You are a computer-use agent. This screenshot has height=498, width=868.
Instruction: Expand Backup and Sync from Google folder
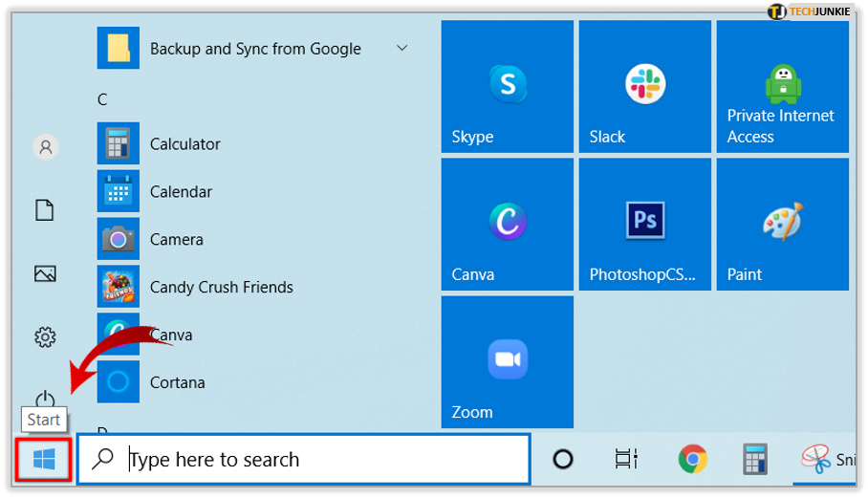(x=401, y=48)
